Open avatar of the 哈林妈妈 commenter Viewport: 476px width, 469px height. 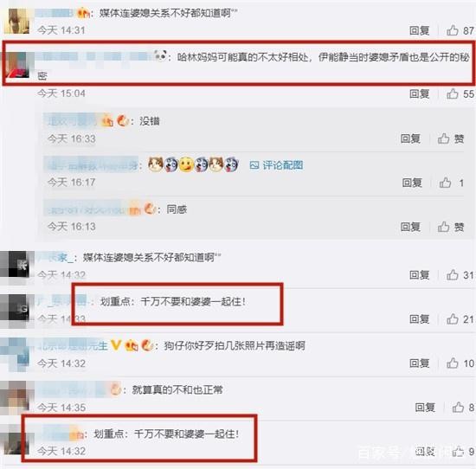coord(18,65)
